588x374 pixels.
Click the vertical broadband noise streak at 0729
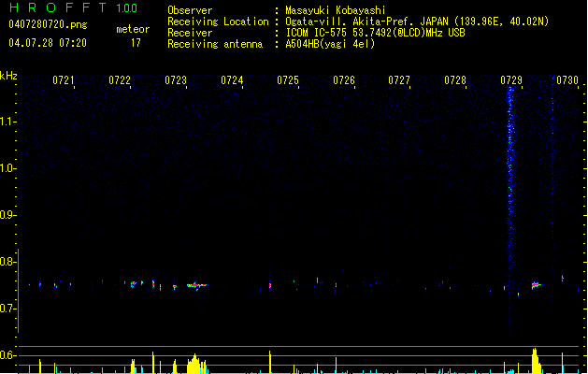[509, 212]
